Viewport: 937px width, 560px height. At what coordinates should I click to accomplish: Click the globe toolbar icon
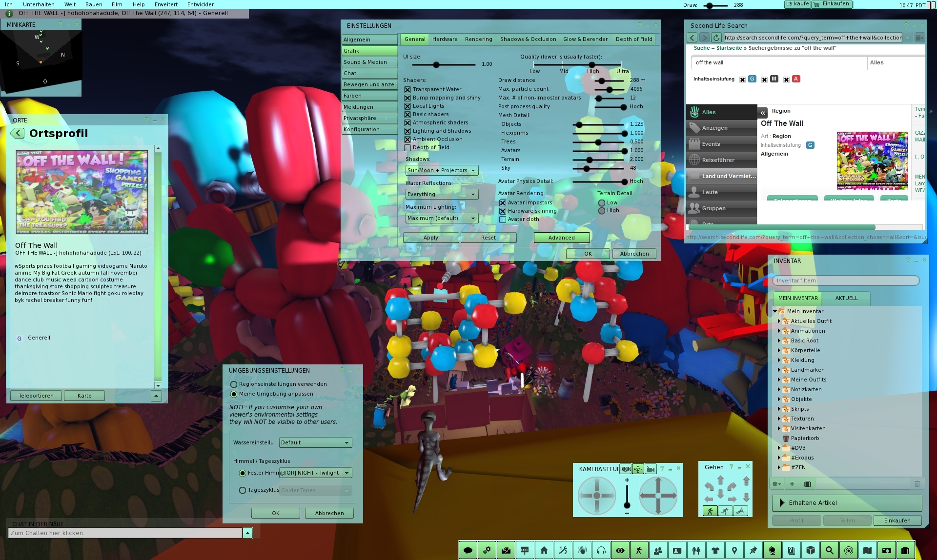point(772,550)
